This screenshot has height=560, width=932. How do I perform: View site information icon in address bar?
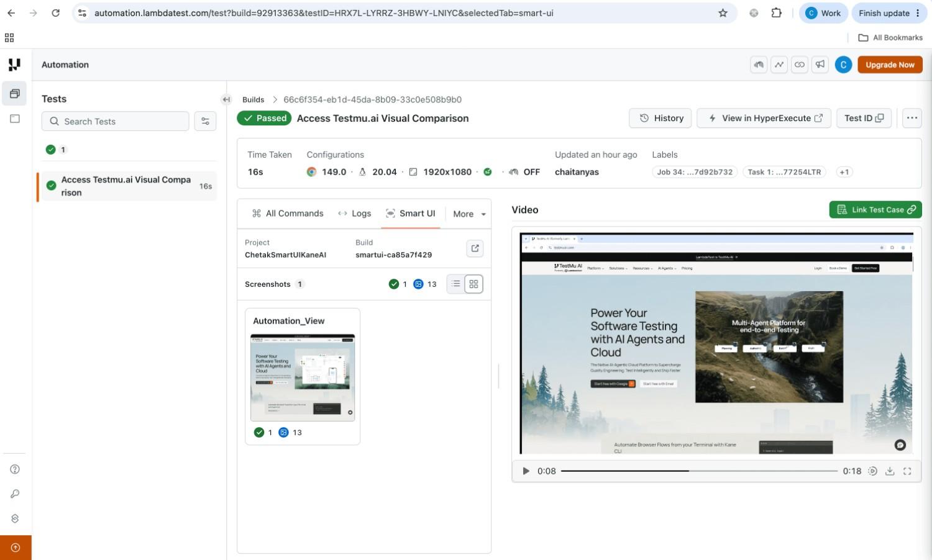click(82, 13)
